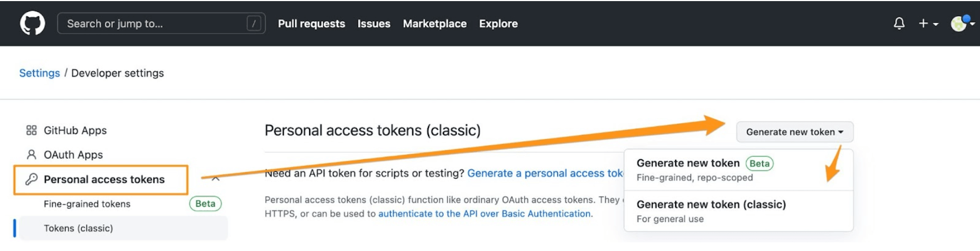Select Generate new token (classic) option
The width and height of the screenshot is (980, 251).
click(x=711, y=205)
